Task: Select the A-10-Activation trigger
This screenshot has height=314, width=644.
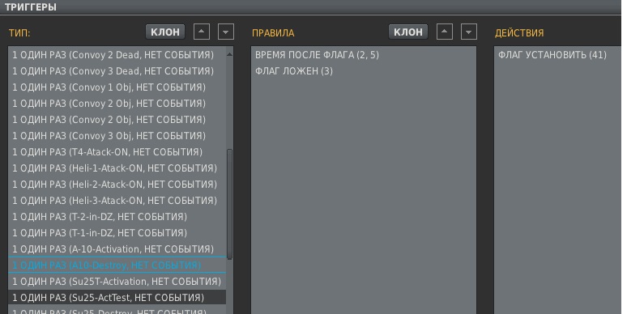Action: pos(117,249)
